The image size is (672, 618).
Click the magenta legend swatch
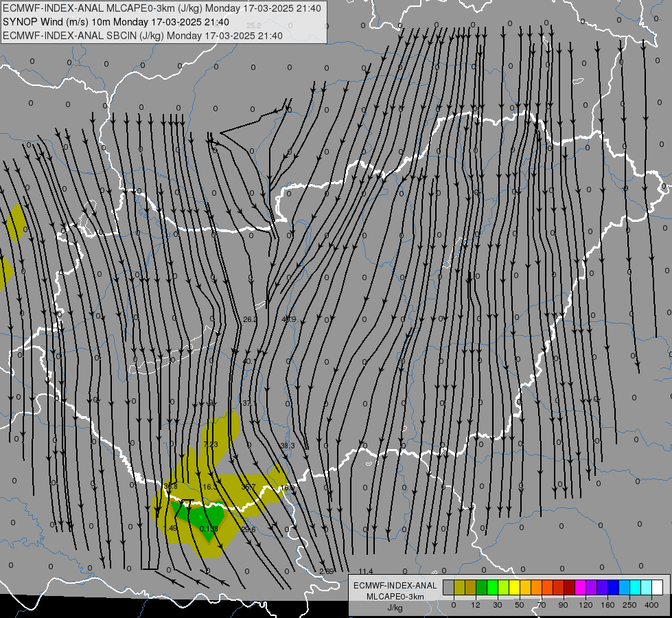[x=581, y=587]
